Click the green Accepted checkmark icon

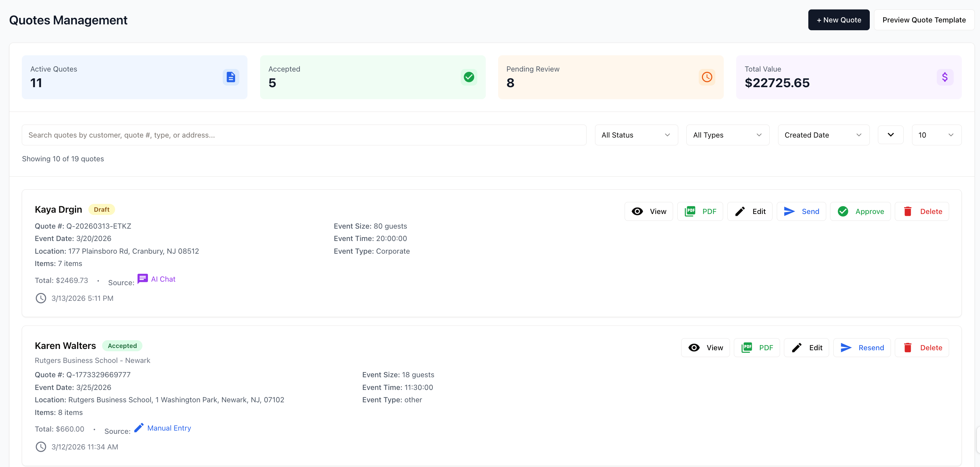point(469,77)
